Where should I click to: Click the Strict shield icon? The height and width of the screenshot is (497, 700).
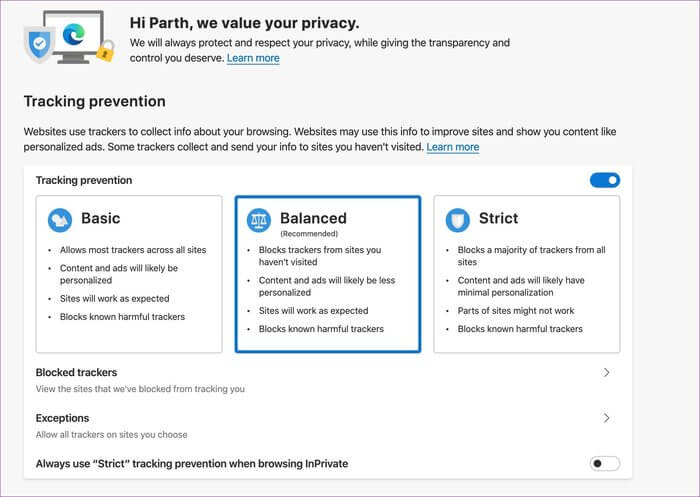tap(458, 220)
